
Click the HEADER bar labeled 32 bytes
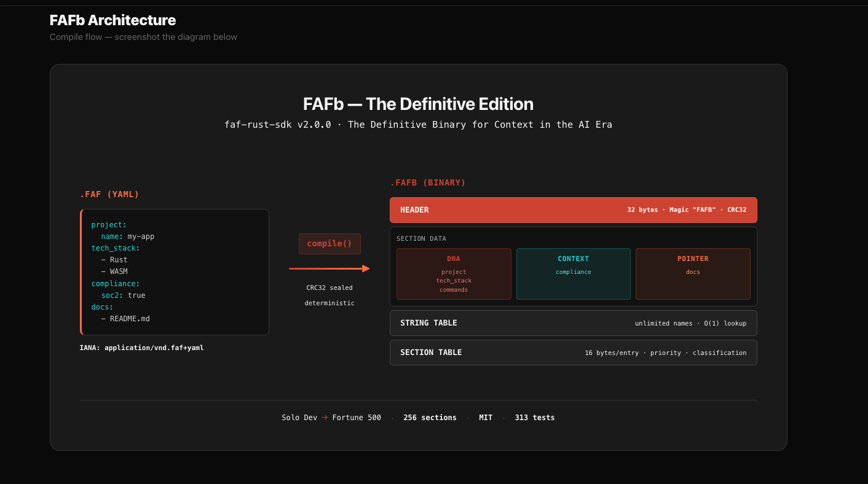click(x=573, y=209)
